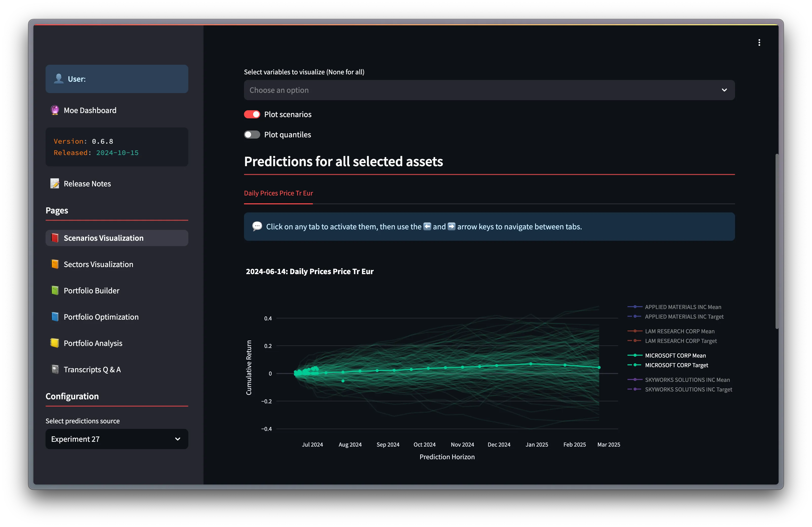Click the User info box
The height and width of the screenshot is (527, 812).
pyautogui.click(x=117, y=79)
